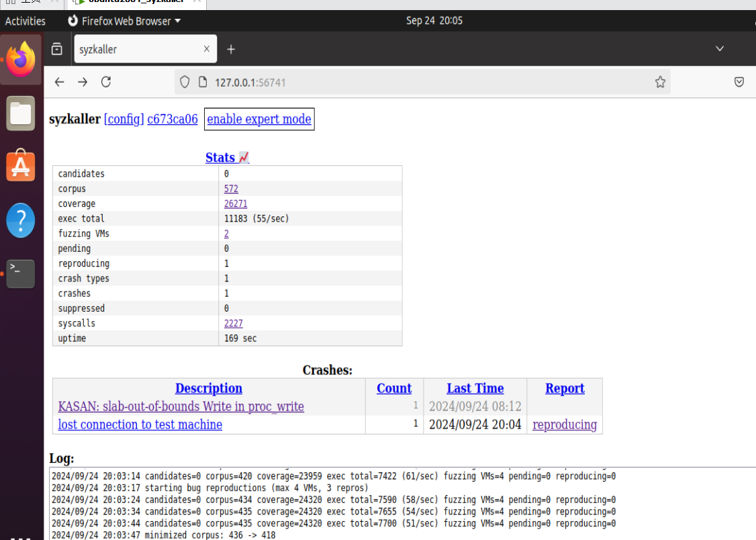Reload the current page
Viewport: 756px width, 540px height.
(x=105, y=82)
